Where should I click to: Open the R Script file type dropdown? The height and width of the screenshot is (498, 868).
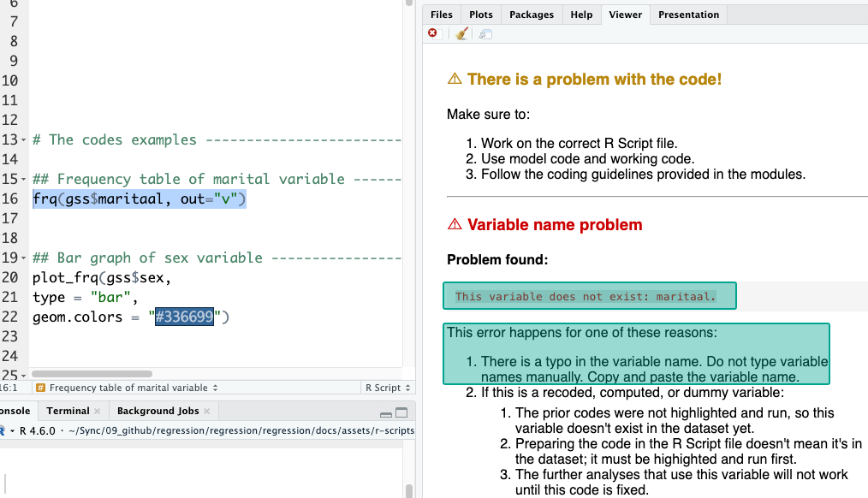388,388
